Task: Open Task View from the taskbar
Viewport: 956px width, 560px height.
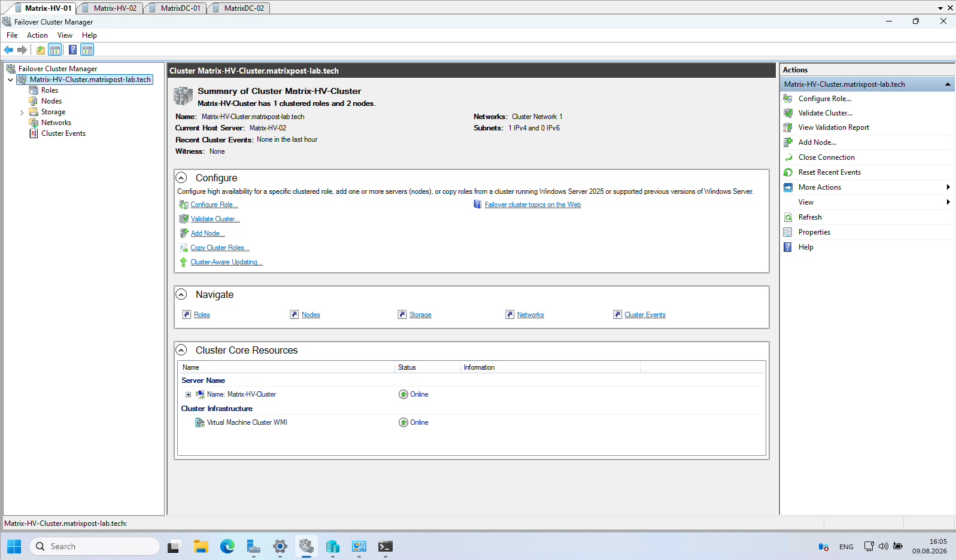Action: pyautogui.click(x=174, y=546)
